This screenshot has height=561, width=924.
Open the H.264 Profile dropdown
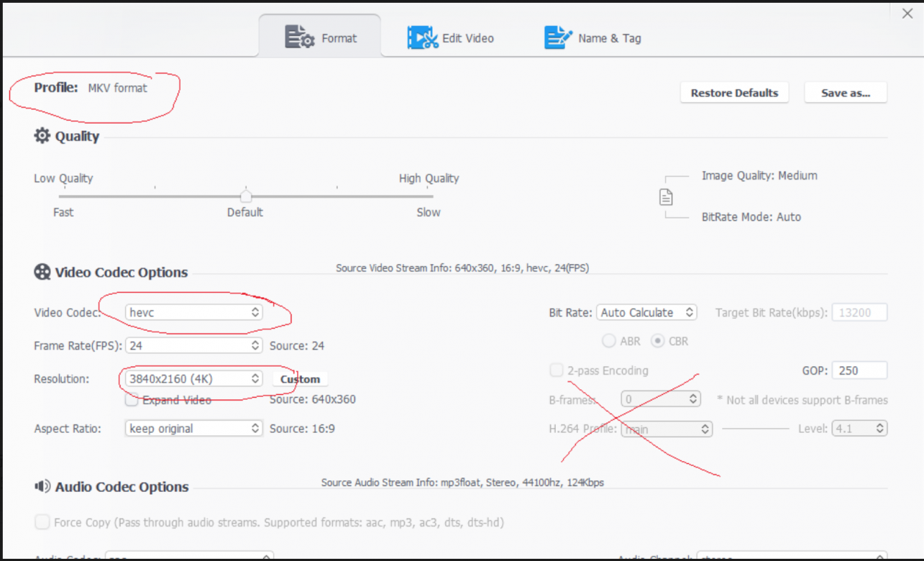coord(666,429)
